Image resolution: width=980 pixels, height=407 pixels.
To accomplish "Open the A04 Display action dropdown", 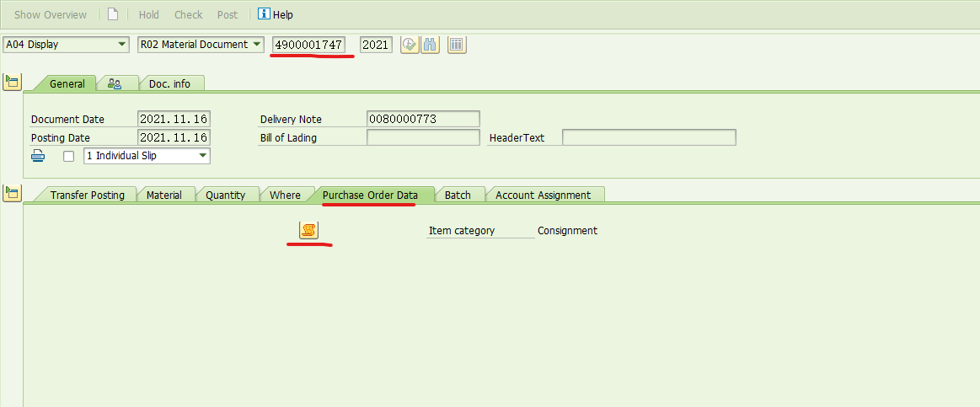I will pos(65,45).
